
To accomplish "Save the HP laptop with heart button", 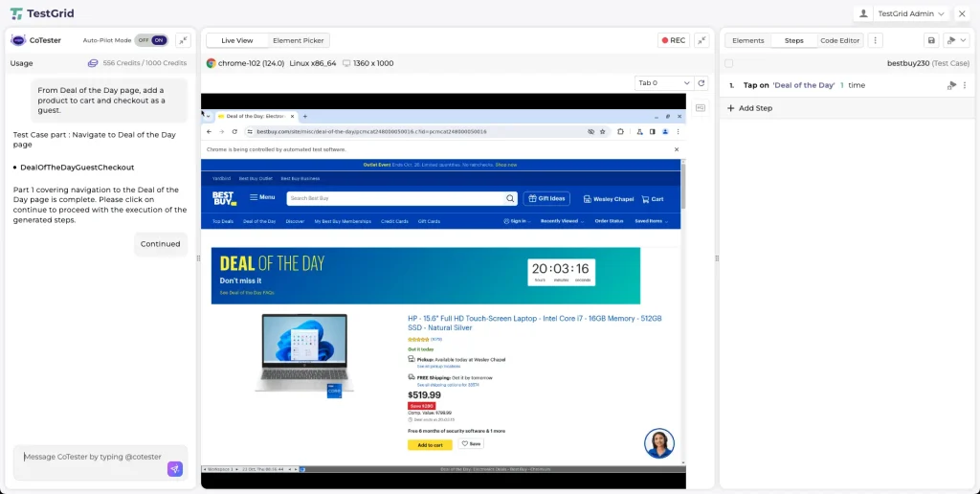I will (471, 443).
